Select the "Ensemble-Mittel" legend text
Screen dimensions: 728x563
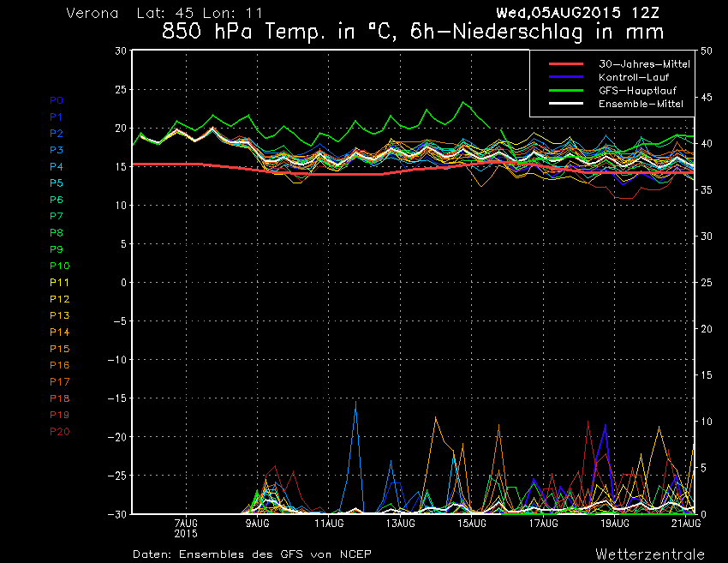(x=641, y=104)
